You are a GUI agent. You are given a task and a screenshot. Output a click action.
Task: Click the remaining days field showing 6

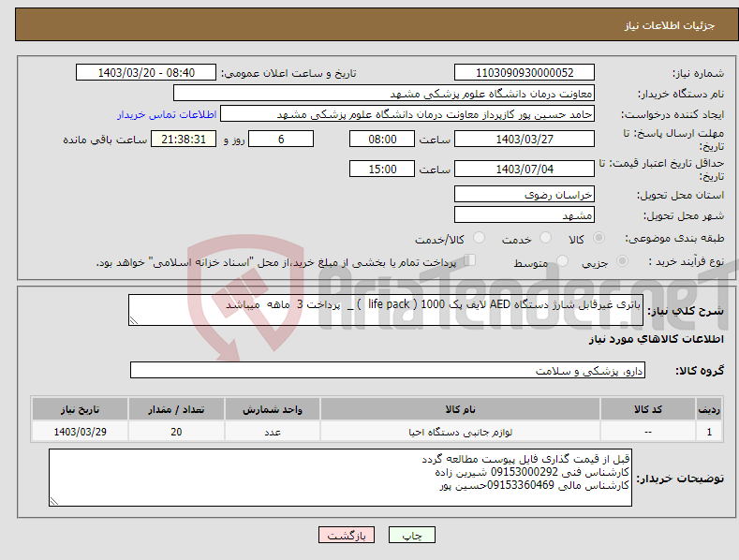281,139
